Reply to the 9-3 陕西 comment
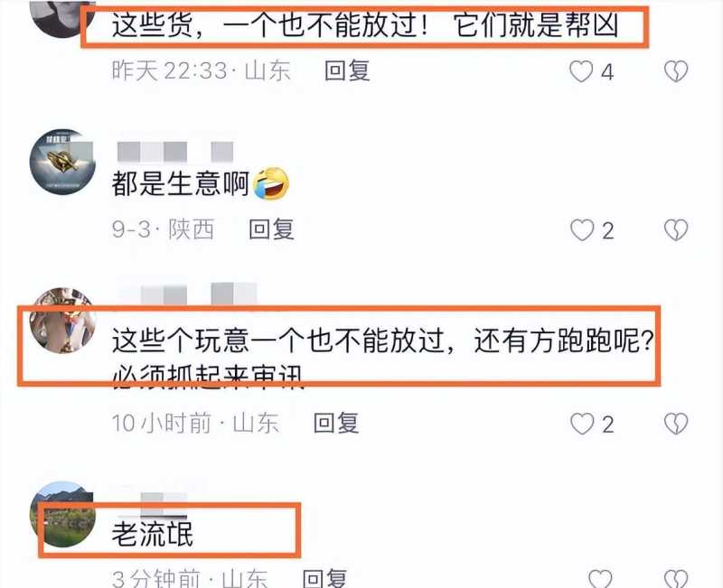This screenshot has width=723, height=588. [x=272, y=229]
